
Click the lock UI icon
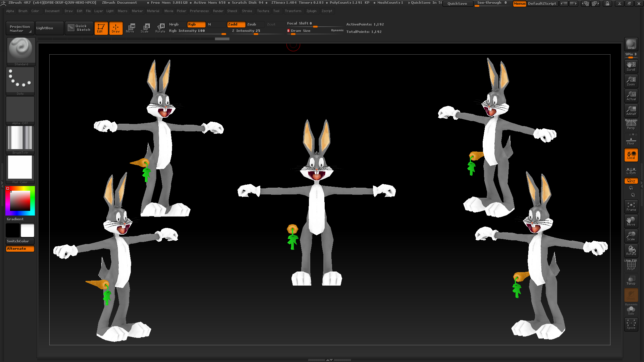tap(607, 4)
